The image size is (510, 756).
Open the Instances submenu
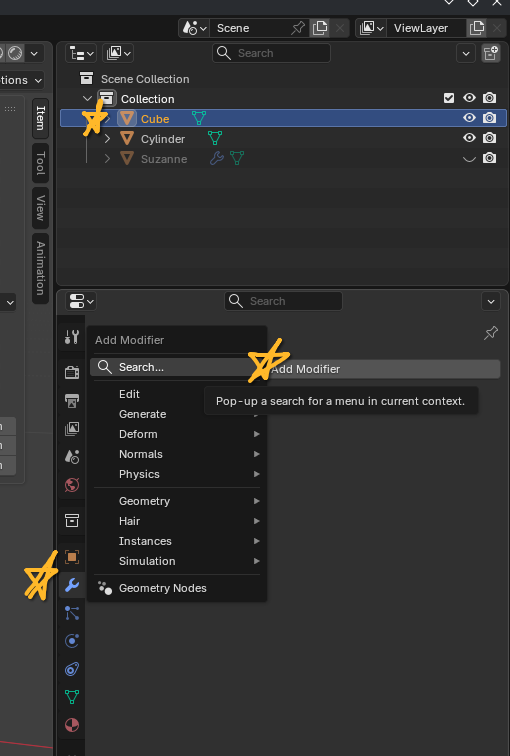[x=177, y=541]
